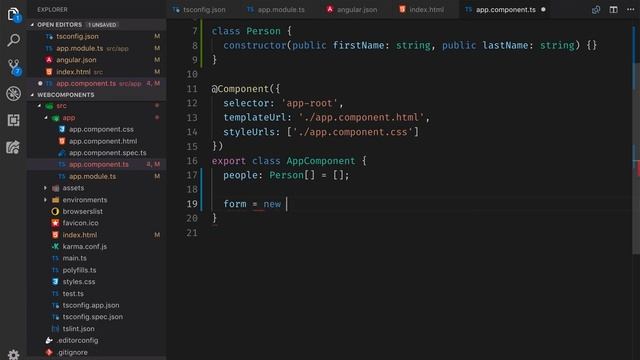Viewport: 640px width, 360px height.
Task: Select the app.component.ts editor tab
Action: [505, 9]
